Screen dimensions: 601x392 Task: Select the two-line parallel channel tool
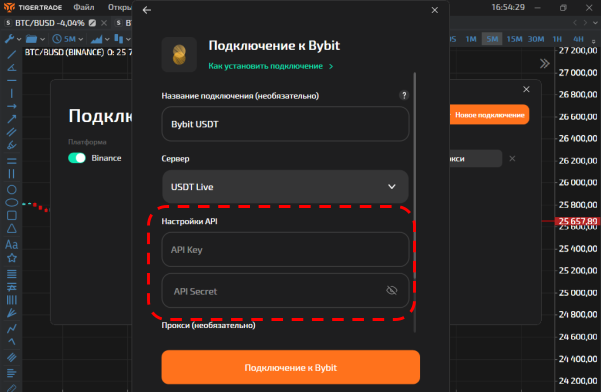11,132
